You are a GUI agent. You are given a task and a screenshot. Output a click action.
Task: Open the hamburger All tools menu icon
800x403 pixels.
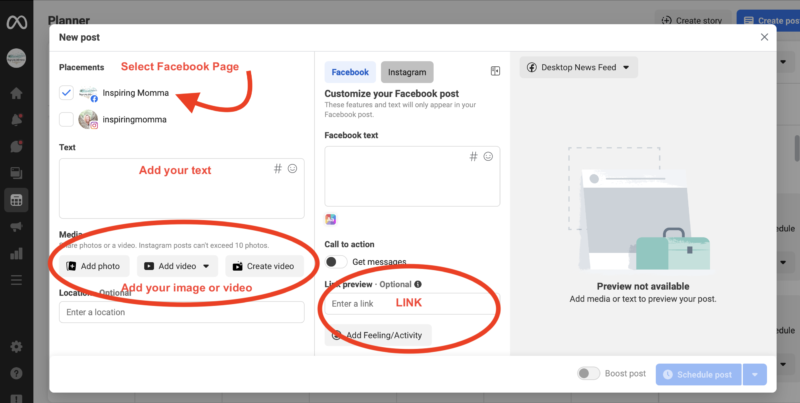(16, 280)
